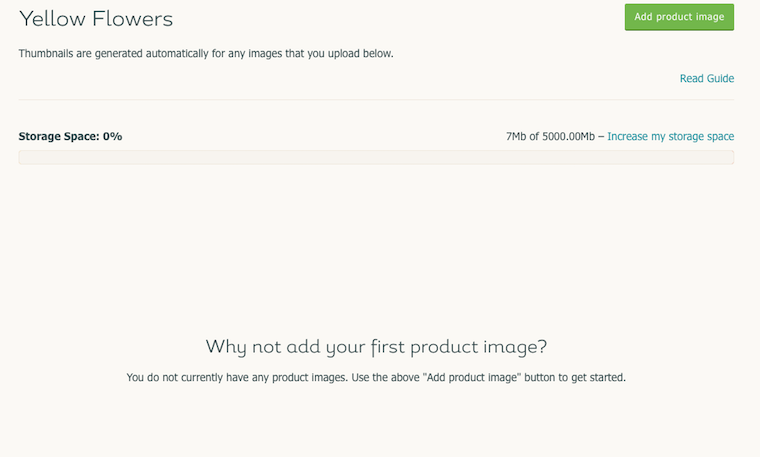This screenshot has height=457, width=760.
Task: Click the quoted Add product image text in message
Action: click(473, 378)
